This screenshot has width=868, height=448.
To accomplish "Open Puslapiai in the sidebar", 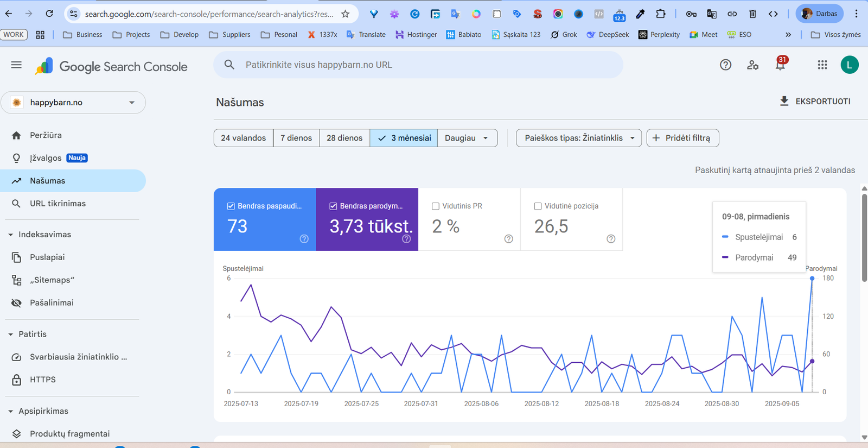I will [47, 257].
